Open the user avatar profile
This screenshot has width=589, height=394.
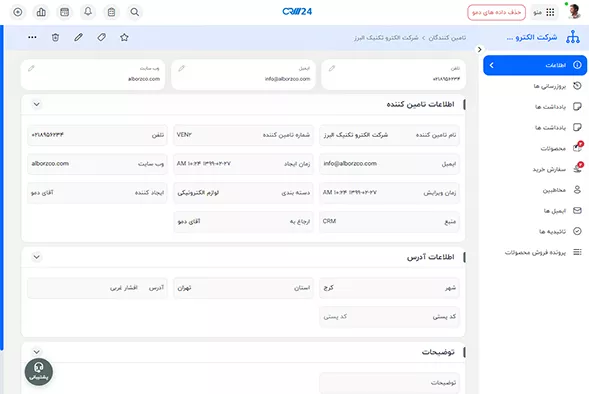pyautogui.click(x=574, y=12)
